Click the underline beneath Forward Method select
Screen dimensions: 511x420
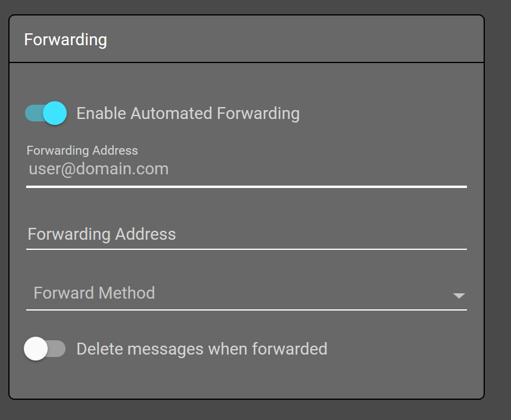(246, 309)
